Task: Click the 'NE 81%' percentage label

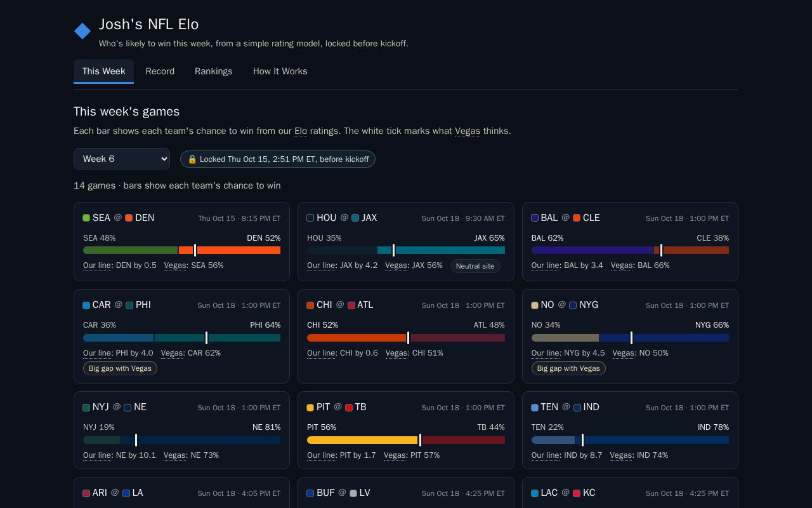Action: click(x=266, y=427)
